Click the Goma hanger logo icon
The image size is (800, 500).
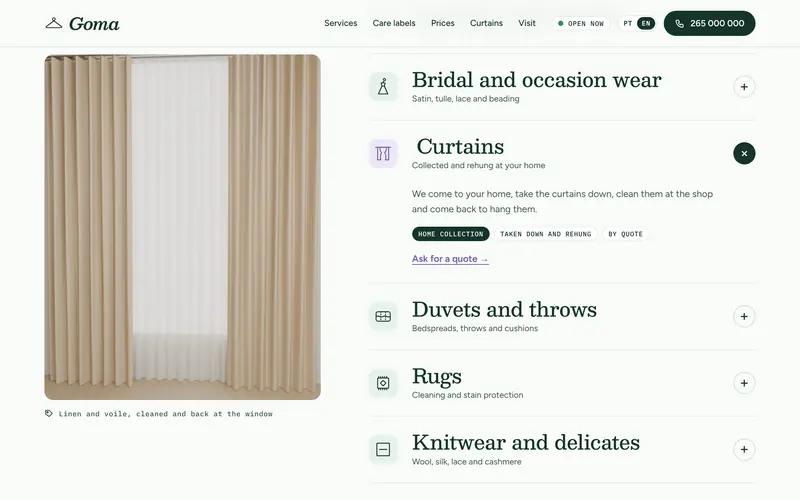point(54,23)
